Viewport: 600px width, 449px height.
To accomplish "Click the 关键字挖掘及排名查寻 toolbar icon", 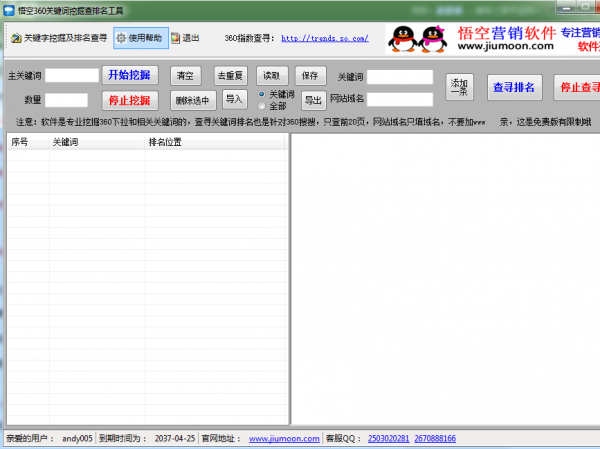I will 15,39.
